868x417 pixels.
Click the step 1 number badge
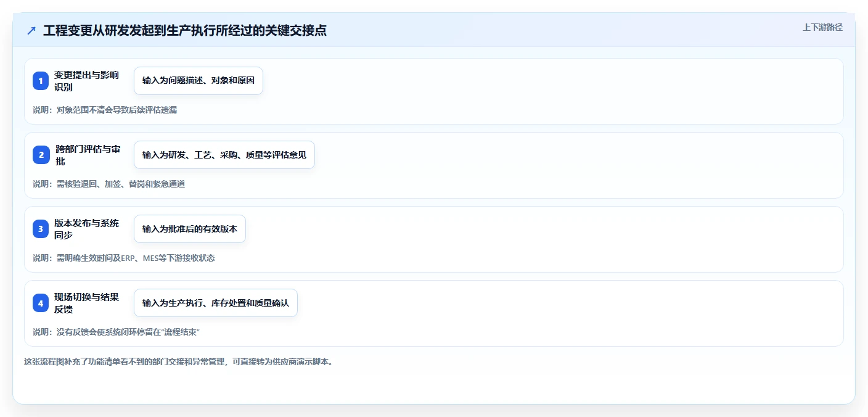coord(41,81)
